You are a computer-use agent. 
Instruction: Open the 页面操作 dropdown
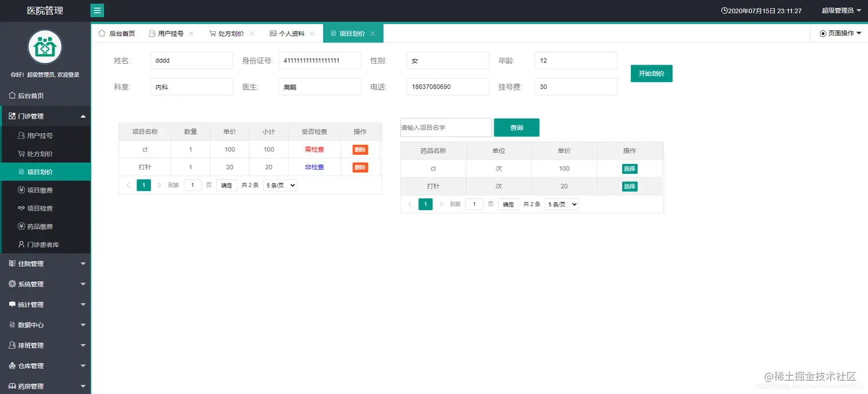840,34
